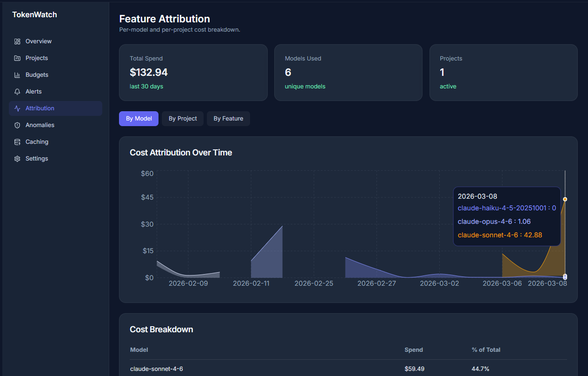Click the highlighted 2026-03-08 data point

pos(565,199)
